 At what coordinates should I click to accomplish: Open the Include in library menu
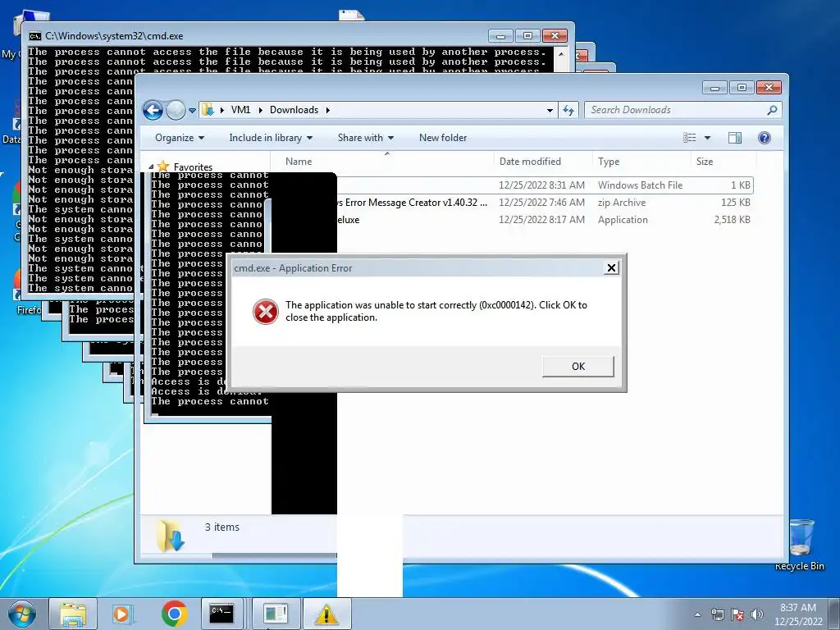[x=271, y=138]
